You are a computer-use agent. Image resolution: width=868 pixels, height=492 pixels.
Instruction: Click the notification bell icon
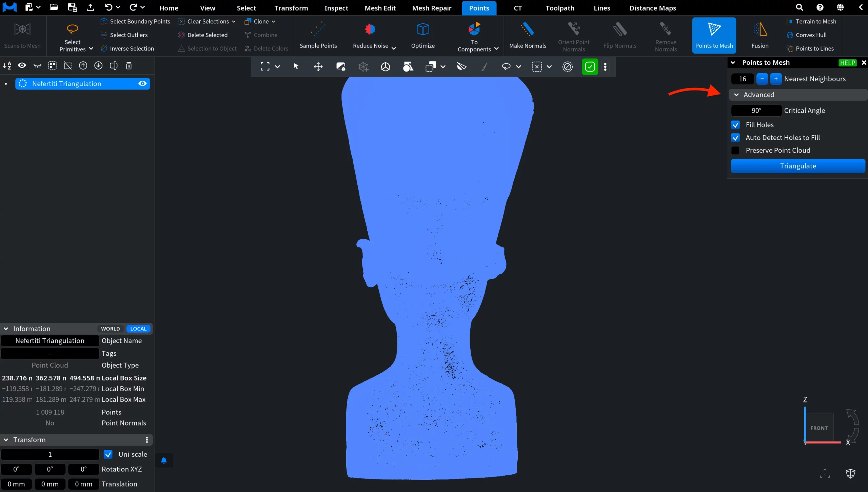click(164, 460)
